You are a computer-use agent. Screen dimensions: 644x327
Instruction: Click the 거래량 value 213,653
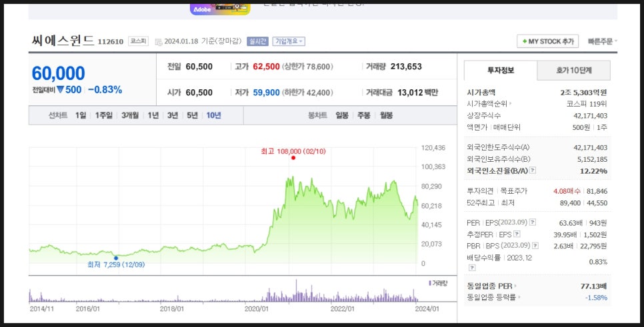(x=406, y=67)
